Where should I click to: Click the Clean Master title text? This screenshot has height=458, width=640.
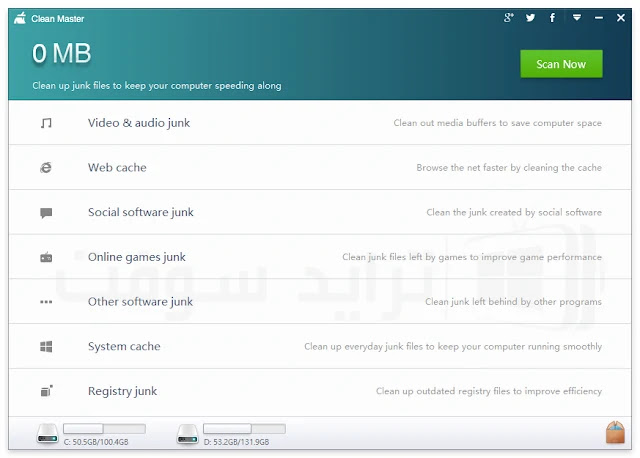58,19
